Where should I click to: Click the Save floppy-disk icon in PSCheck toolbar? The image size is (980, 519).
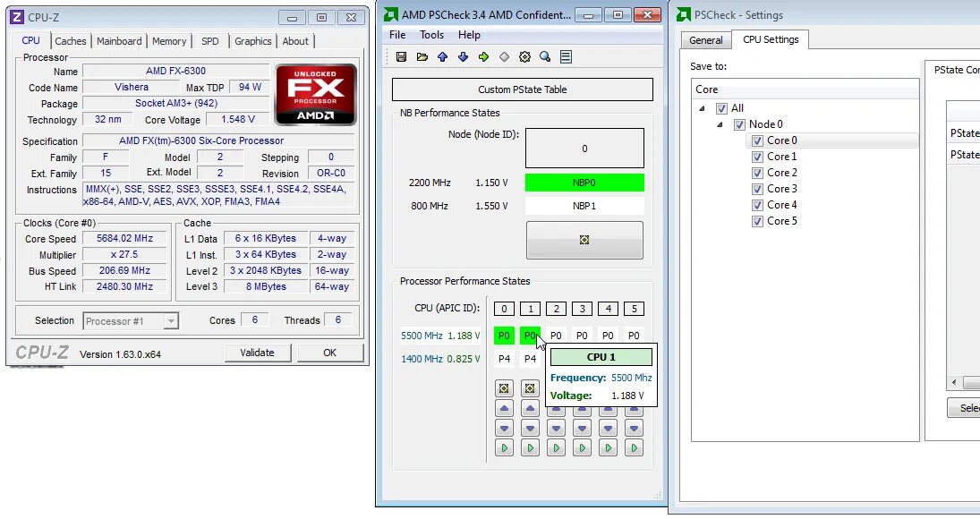[x=401, y=57]
